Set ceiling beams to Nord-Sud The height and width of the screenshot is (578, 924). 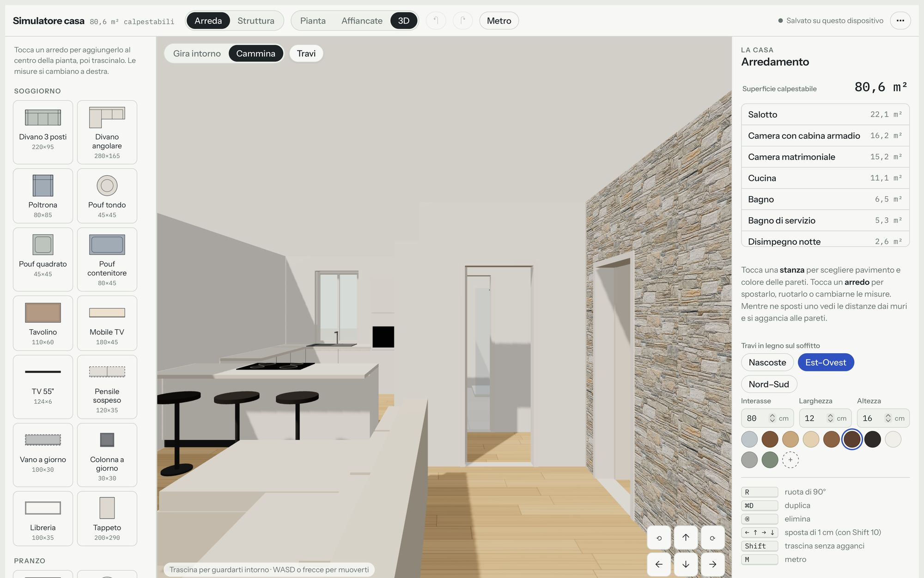(769, 384)
